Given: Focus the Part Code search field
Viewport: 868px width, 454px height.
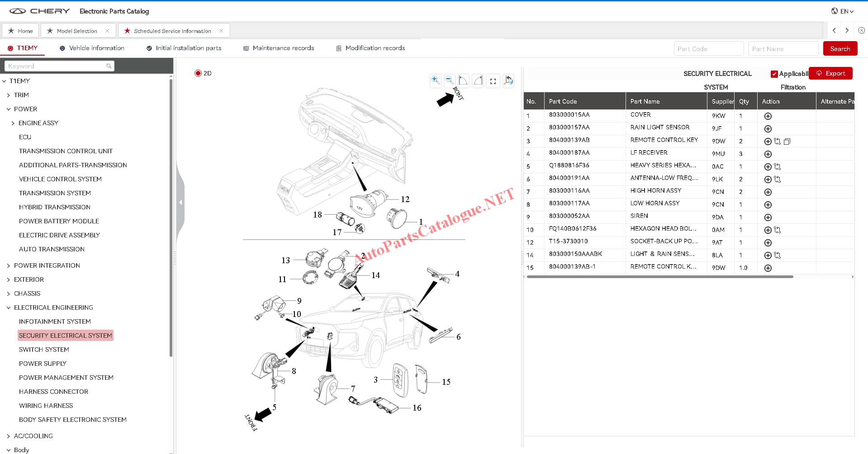Looking at the screenshot, I should (x=708, y=49).
